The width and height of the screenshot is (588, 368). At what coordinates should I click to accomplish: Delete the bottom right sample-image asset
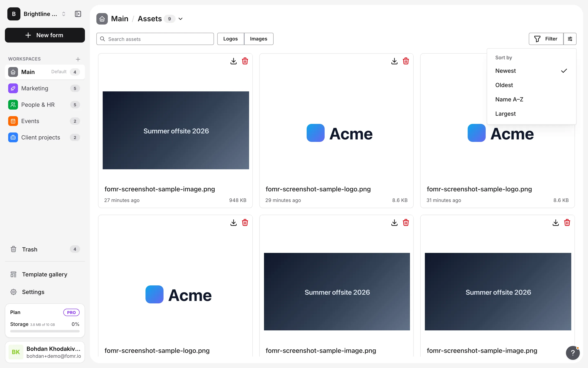click(567, 222)
